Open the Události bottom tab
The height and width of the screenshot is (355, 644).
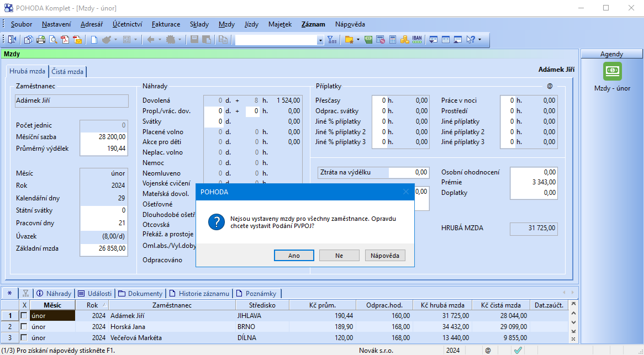click(95, 293)
